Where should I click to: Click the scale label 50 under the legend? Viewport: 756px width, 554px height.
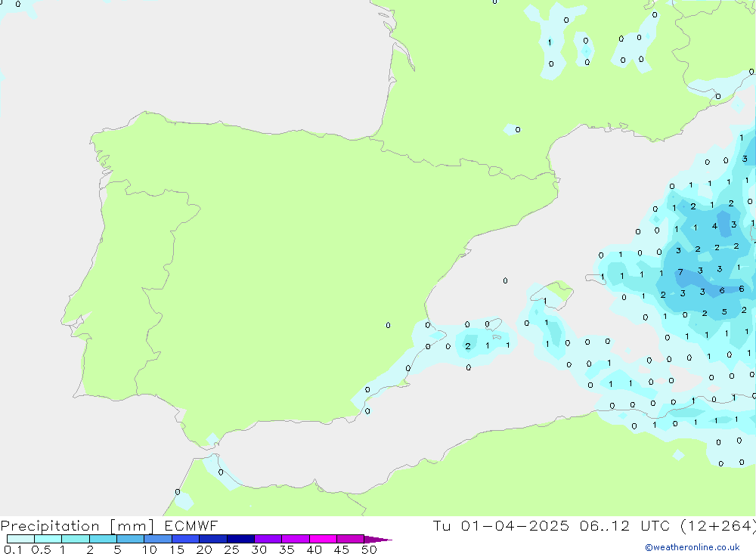[368, 549]
